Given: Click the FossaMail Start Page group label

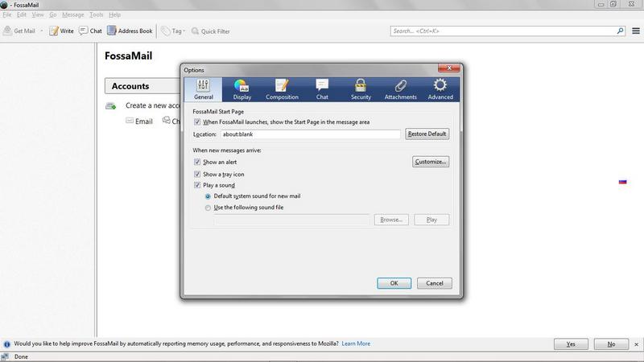Looking at the screenshot, I should click(218, 112).
